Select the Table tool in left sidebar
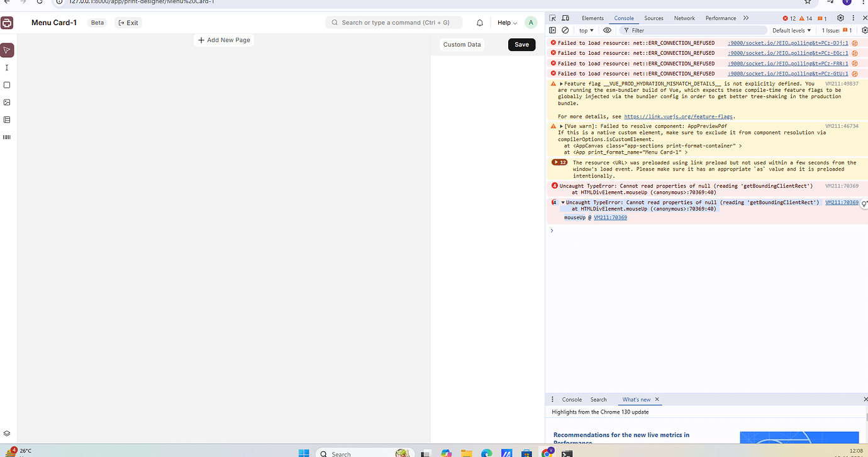 pyautogui.click(x=7, y=120)
